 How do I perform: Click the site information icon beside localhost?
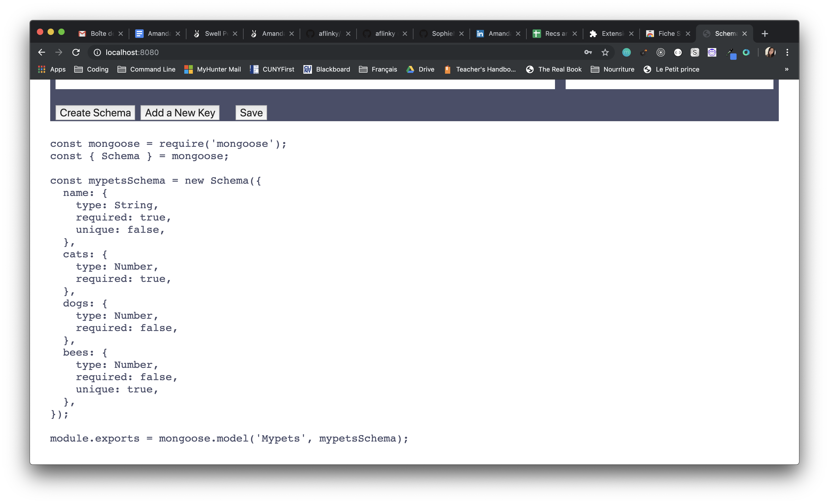97,52
